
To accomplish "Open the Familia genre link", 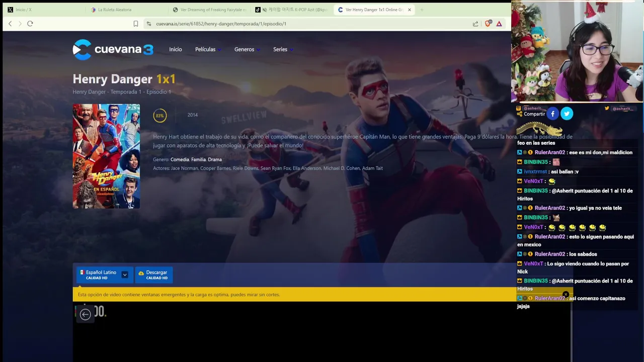I will (198, 159).
